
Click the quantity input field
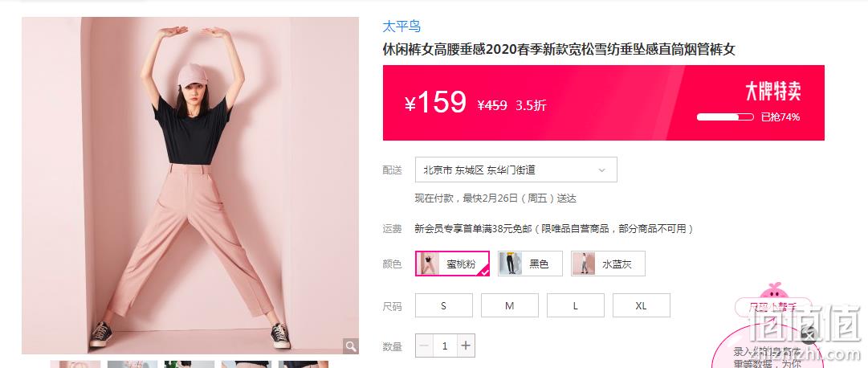(x=445, y=346)
